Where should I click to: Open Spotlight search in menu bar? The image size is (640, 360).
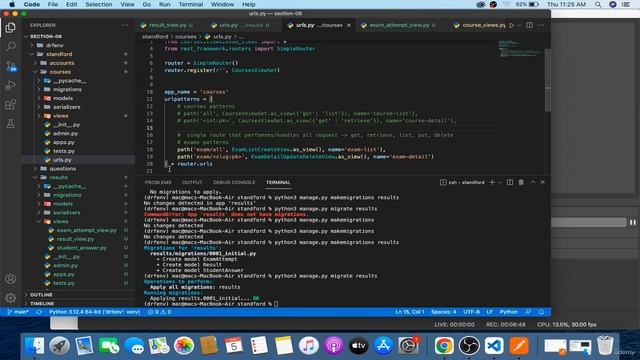click(598, 4)
